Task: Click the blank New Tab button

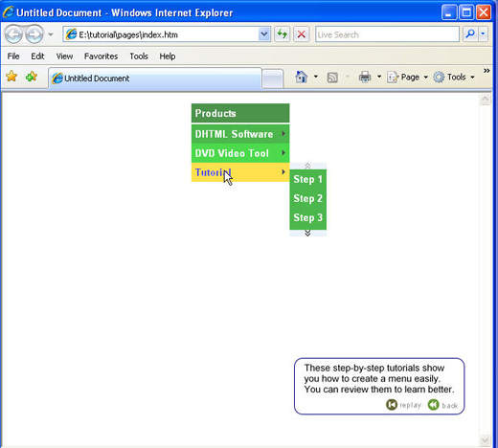Action: (x=273, y=78)
